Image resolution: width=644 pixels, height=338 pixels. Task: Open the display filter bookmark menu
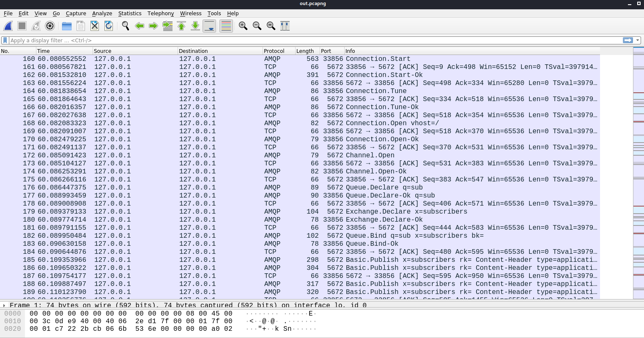click(x=5, y=40)
